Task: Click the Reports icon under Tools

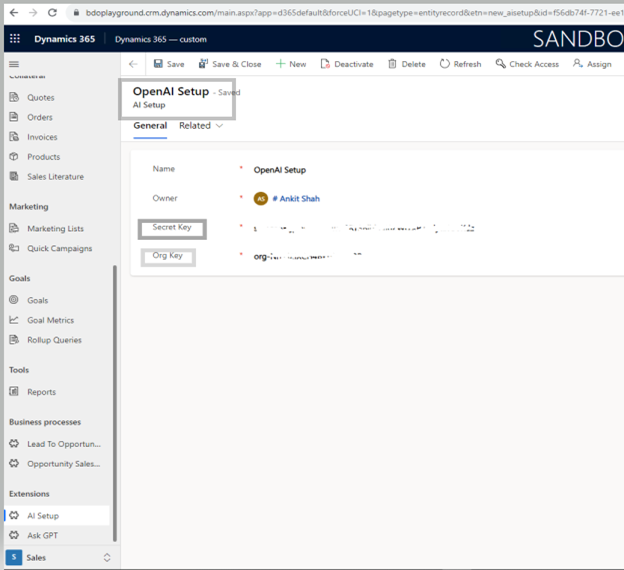Action: pyautogui.click(x=14, y=391)
